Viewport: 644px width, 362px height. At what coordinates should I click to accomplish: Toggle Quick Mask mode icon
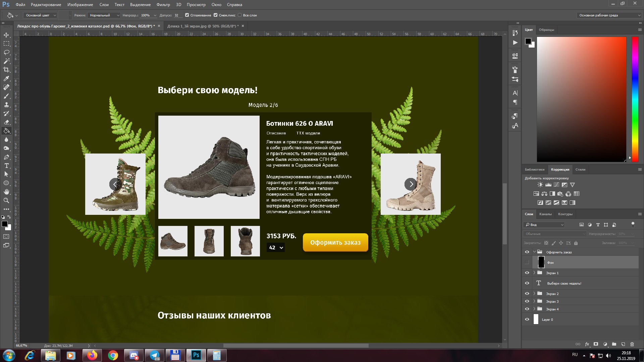6,237
